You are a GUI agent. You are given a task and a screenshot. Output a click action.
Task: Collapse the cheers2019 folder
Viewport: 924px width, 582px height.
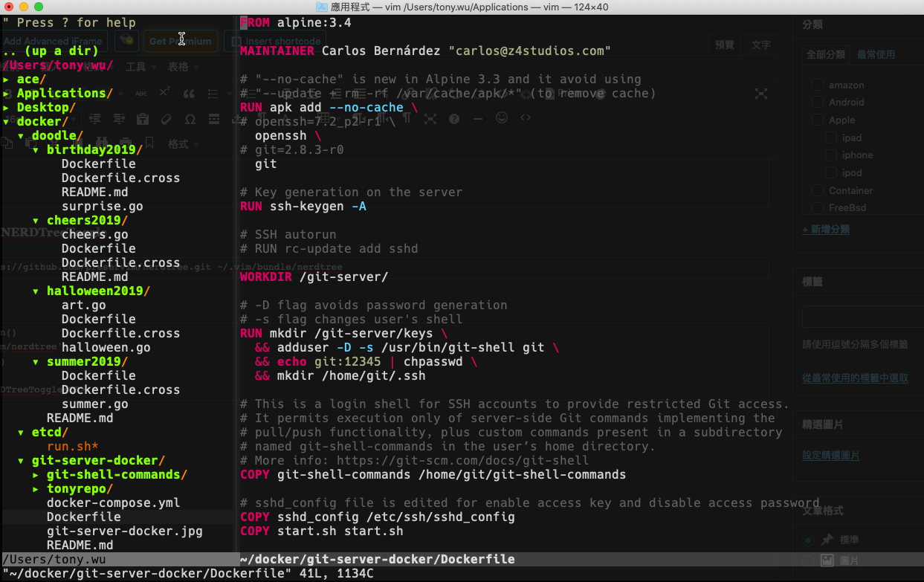(x=36, y=220)
